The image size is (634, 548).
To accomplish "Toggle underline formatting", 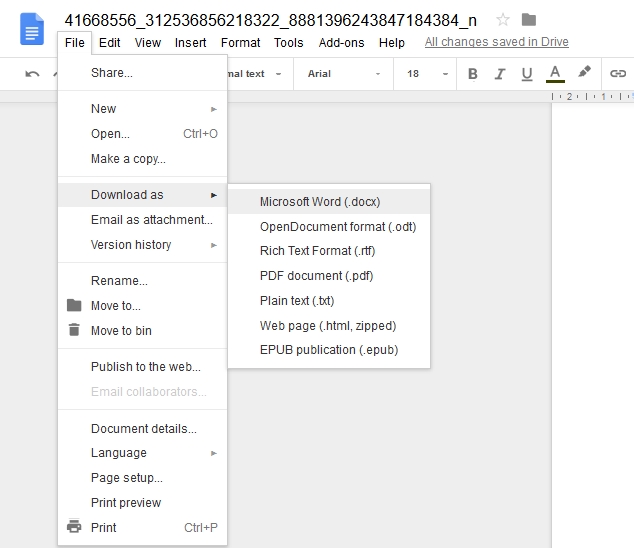I will pyautogui.click(x=526, y=74).
